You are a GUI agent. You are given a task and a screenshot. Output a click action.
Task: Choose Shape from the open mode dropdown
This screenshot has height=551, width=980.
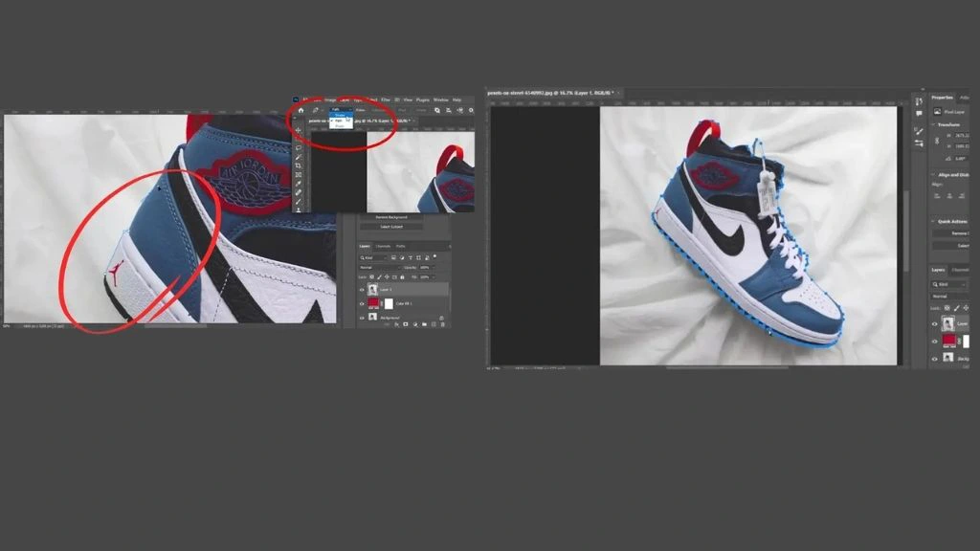tap(342, 115)
